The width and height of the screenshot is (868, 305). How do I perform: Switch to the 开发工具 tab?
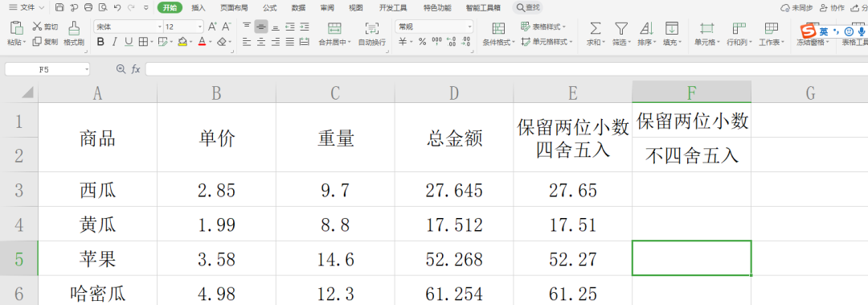(392, 8)
